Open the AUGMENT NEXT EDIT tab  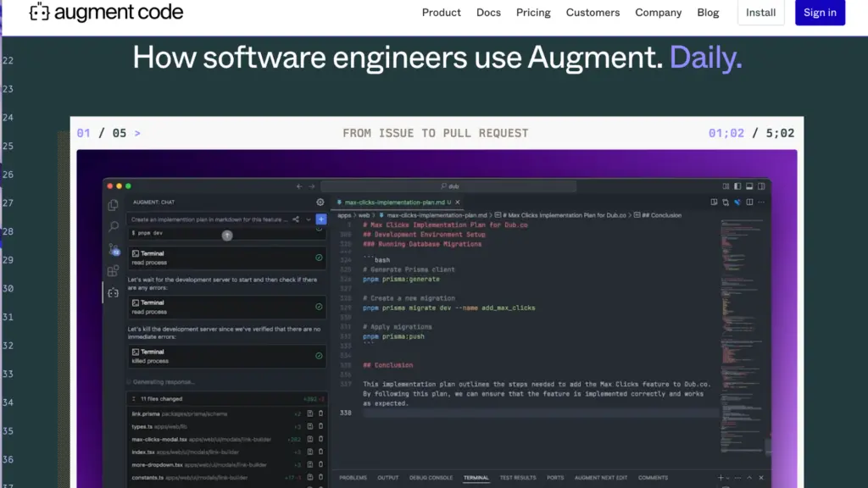[x=601, y=478]
